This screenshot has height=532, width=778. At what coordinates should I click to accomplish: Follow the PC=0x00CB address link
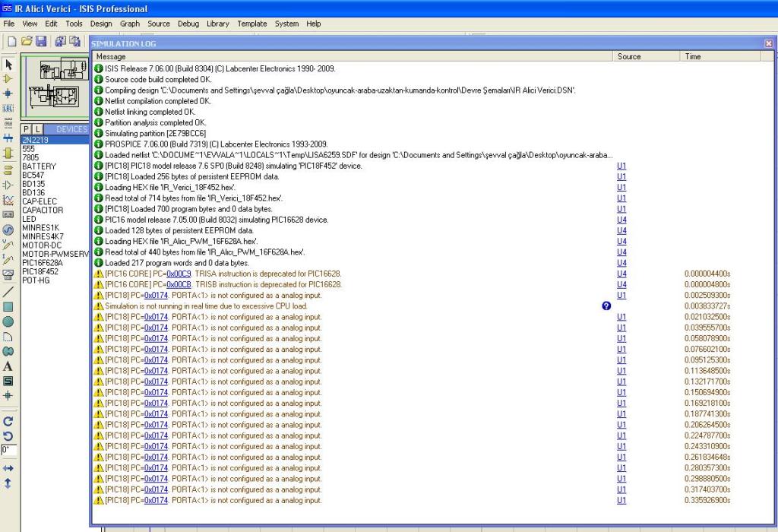pyautogui.click(x=179, y=285)
